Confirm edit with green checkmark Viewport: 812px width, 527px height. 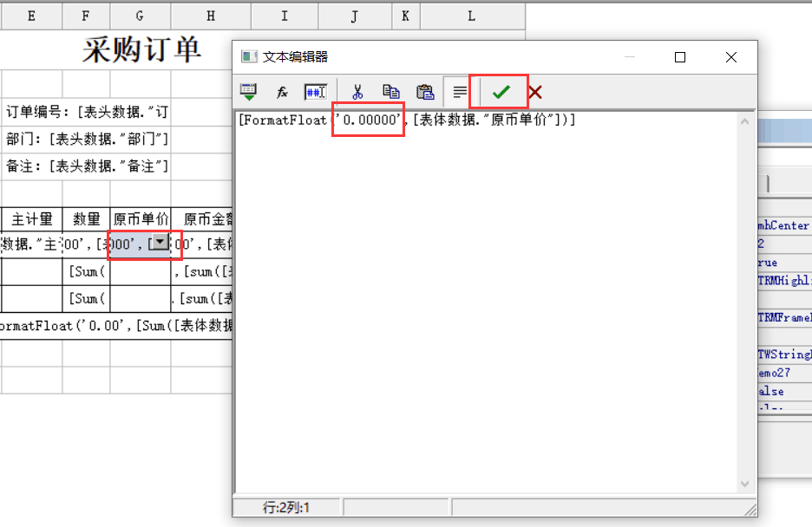[x=501, y=92]
